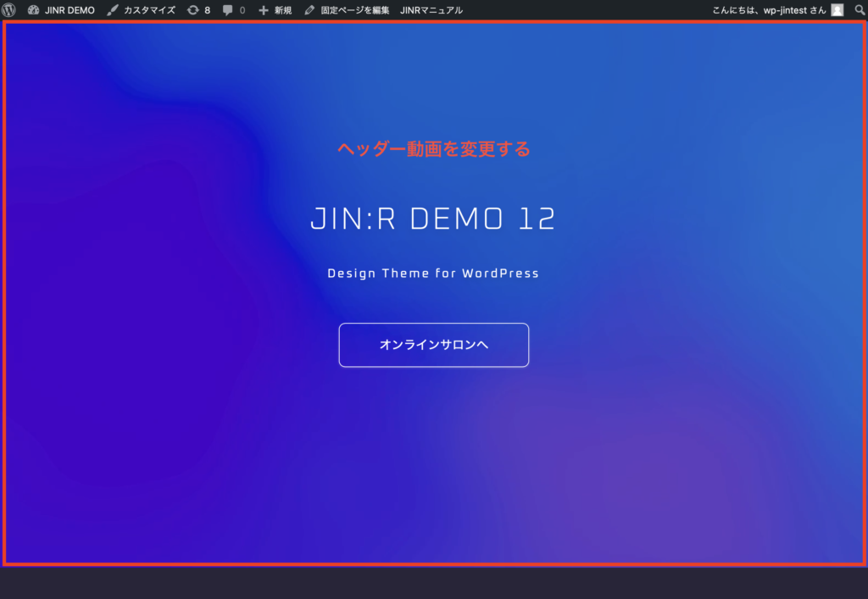Image resolution: width=868 pixels, height=599 pixels.
Task: Open comments via the speech bubble icon
Action: 227,10
